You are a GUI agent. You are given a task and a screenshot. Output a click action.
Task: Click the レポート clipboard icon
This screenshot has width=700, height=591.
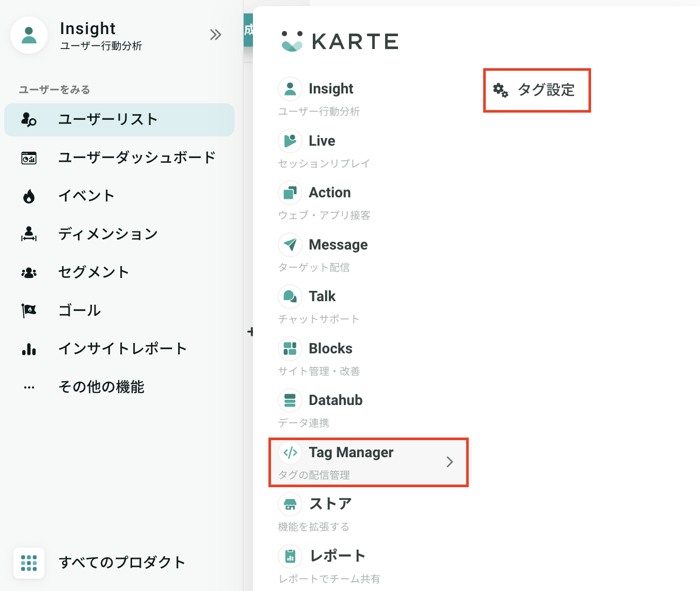[x=290, y=556]
